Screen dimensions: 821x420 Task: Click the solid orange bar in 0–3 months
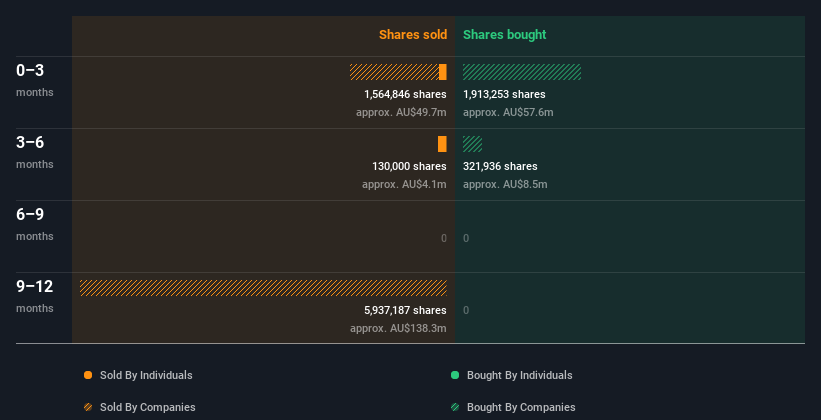[x=443, y=72]
